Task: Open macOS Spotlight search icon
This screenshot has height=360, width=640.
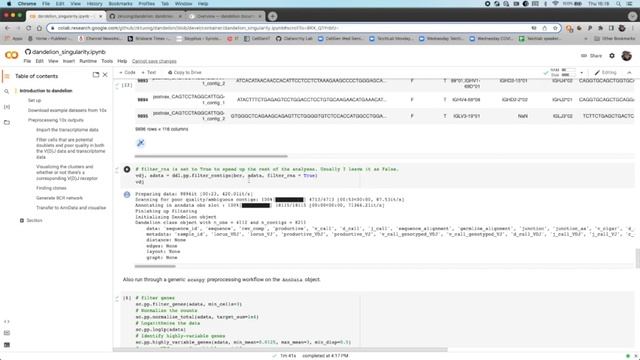Action: (x=618, y=4)
